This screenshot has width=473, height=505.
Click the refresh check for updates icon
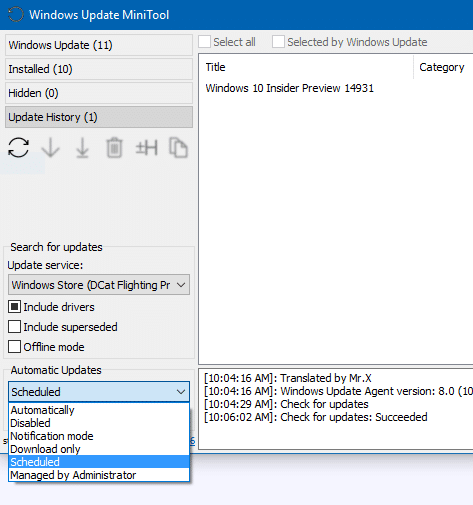click(x=18, y=147)
